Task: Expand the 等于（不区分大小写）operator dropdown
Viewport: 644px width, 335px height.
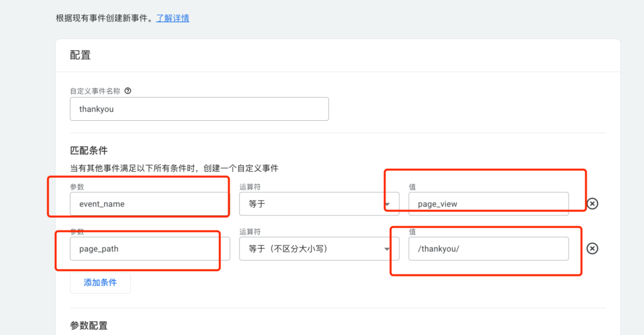Action: tap(319, 249)
